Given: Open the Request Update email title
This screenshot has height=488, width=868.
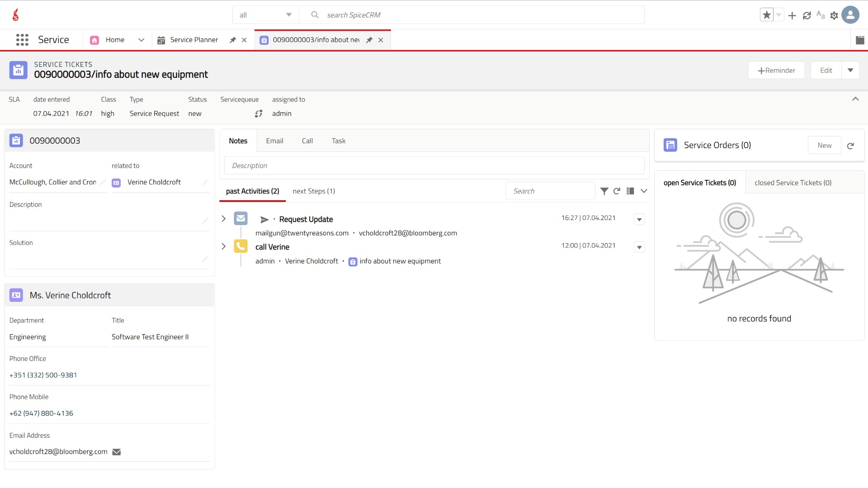Looking at the screenshot, I should [306, 219].
